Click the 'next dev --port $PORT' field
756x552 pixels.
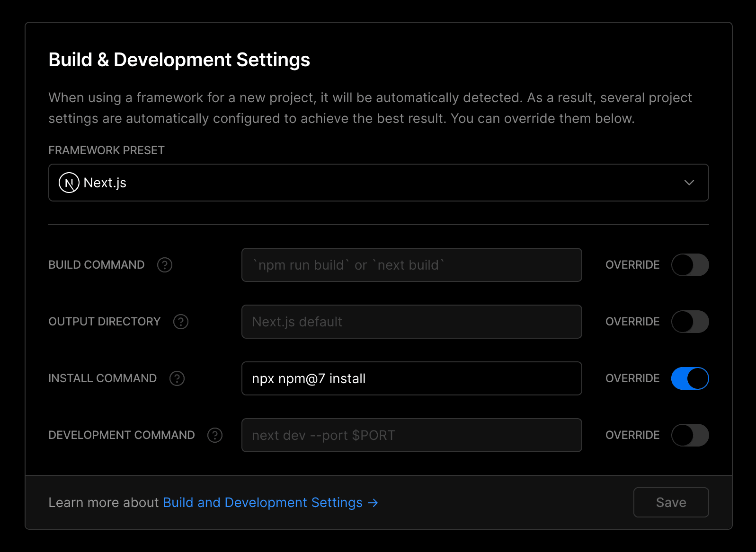pos(411,435)
